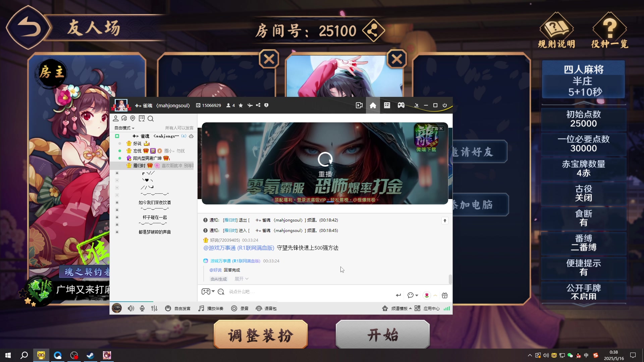Click the airplane icon in the channel header
The width and height of the screenshot is (644, 362).
250,105
